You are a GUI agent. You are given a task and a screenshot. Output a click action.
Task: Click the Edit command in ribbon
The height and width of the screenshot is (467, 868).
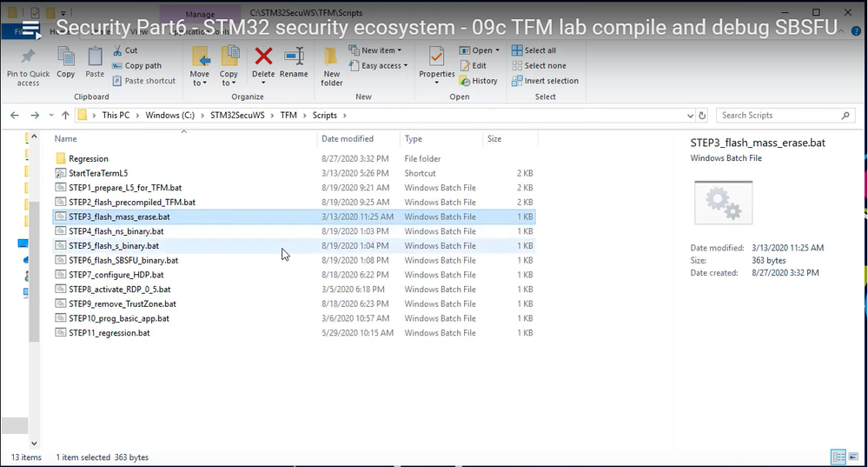473,65
